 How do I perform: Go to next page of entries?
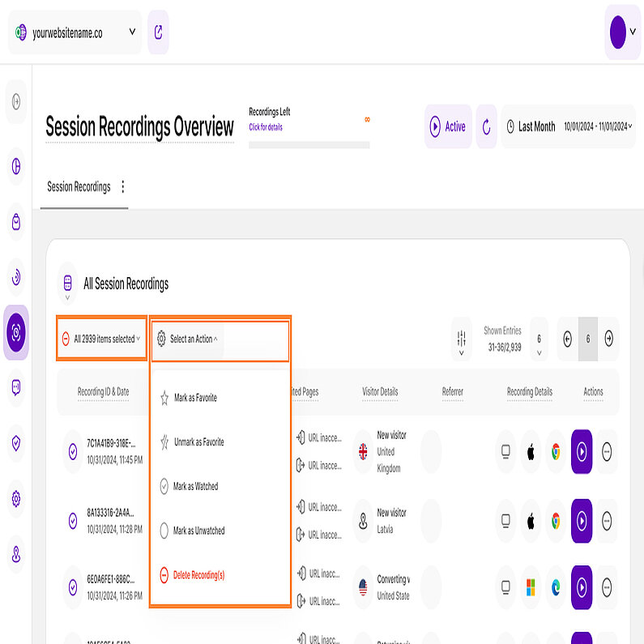tap(608, 339)
